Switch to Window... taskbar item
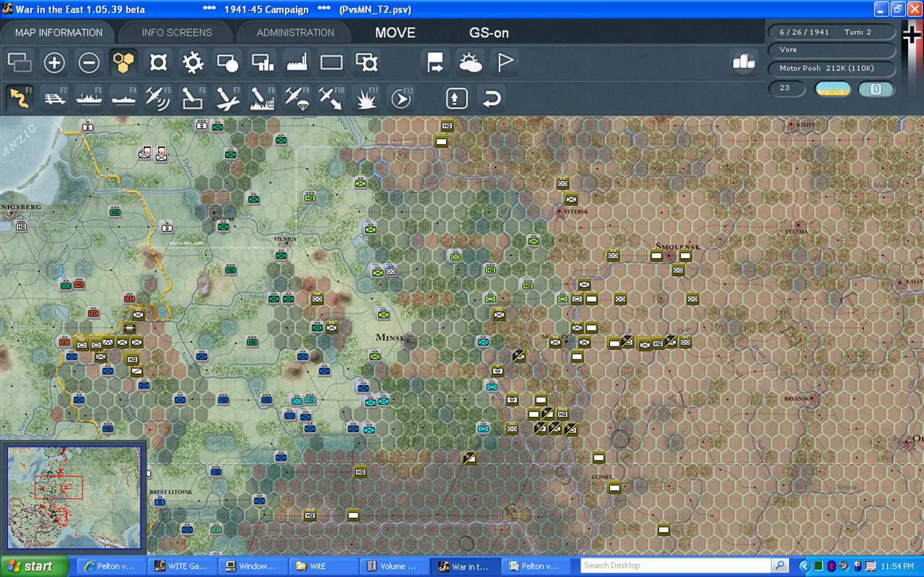 (x=252, y=566)
